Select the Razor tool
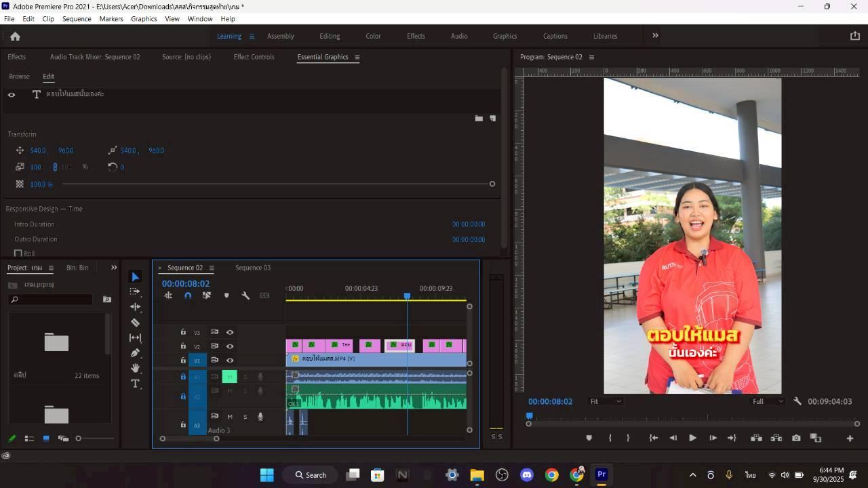The width and height of the screenshot is (868, 488). point(135,323)
